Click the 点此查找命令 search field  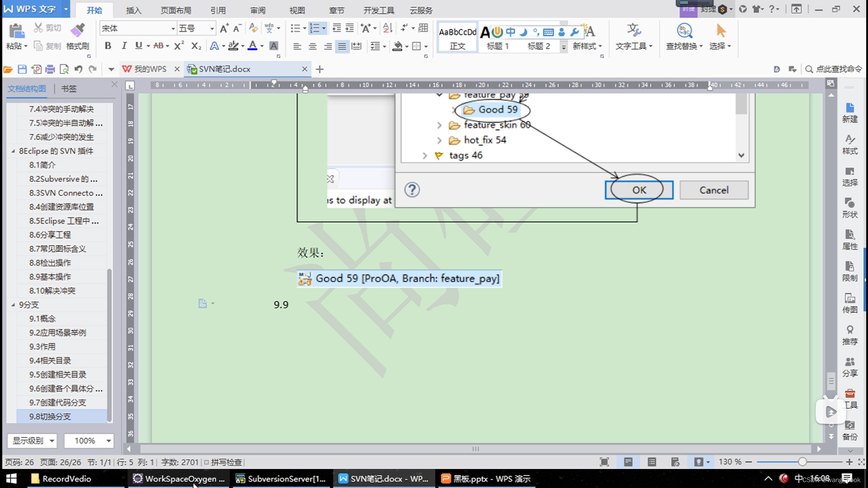[x=834, y=69]
